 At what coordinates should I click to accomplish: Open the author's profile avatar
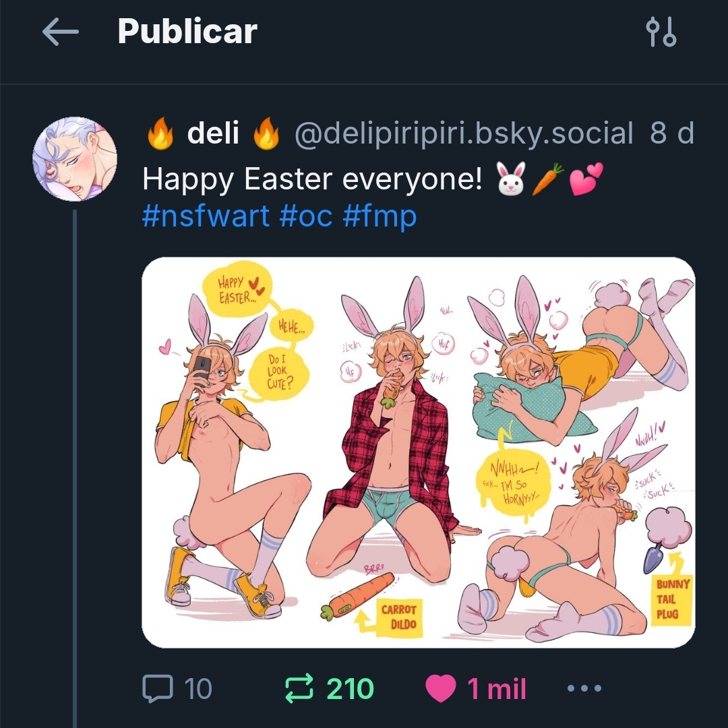[74, 159]
